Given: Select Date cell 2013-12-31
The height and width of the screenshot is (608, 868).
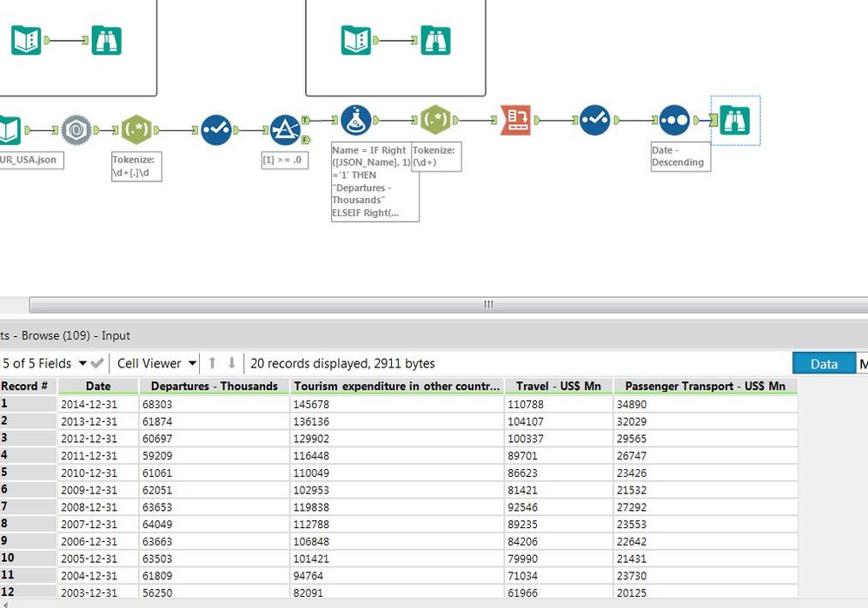Looking at the screenshot, I should [98, 421].
